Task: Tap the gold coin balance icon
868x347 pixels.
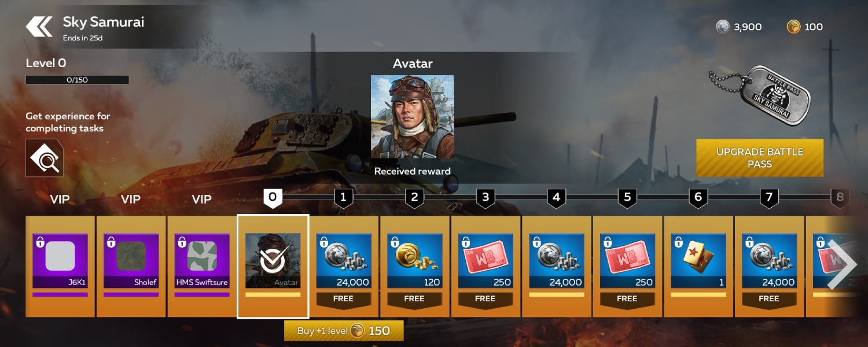Action: [x=793, y=27]
